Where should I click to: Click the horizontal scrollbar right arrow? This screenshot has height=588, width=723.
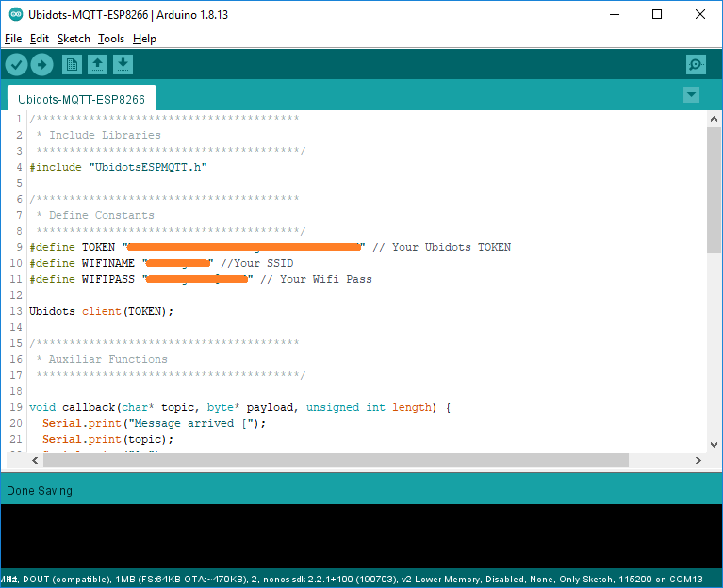(x=698, y=460)
